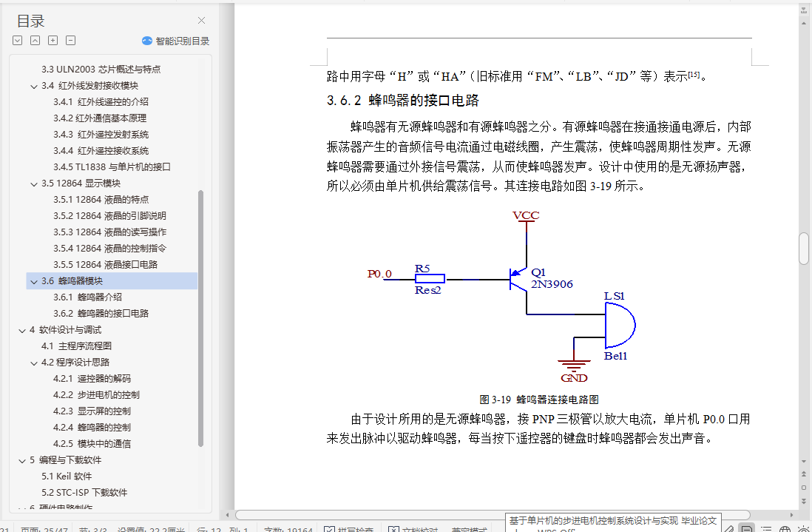Toggle 拼写检查 in the status bar
This screenshot has height=532, width=812.
349,529
